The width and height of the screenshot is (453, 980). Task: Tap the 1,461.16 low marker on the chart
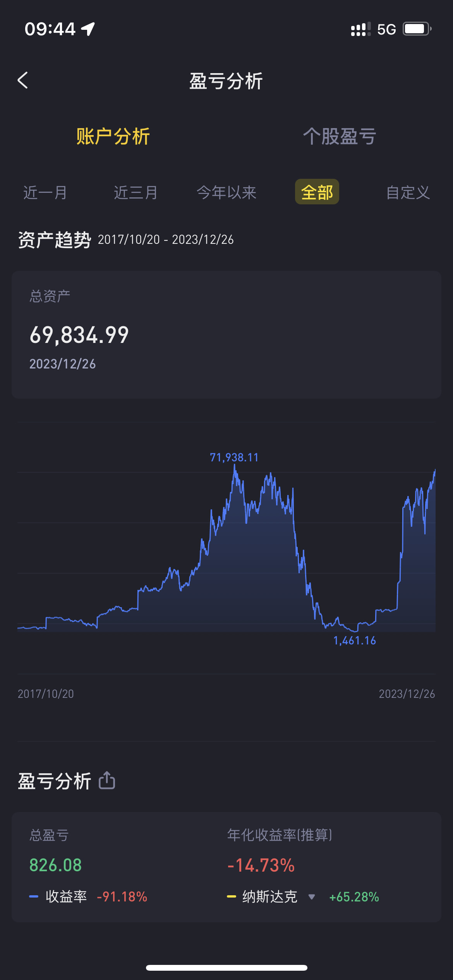pyautogui.click(x=355, y=641)
